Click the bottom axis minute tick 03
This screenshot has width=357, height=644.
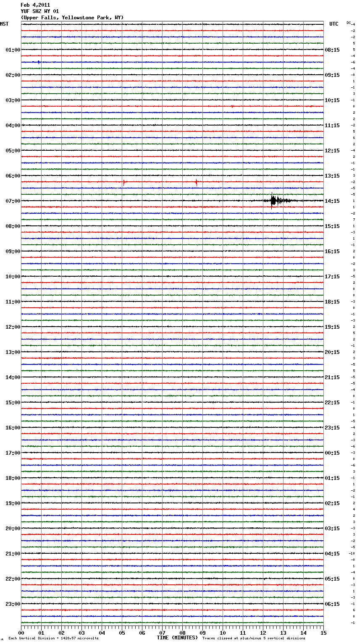[82, 633]
